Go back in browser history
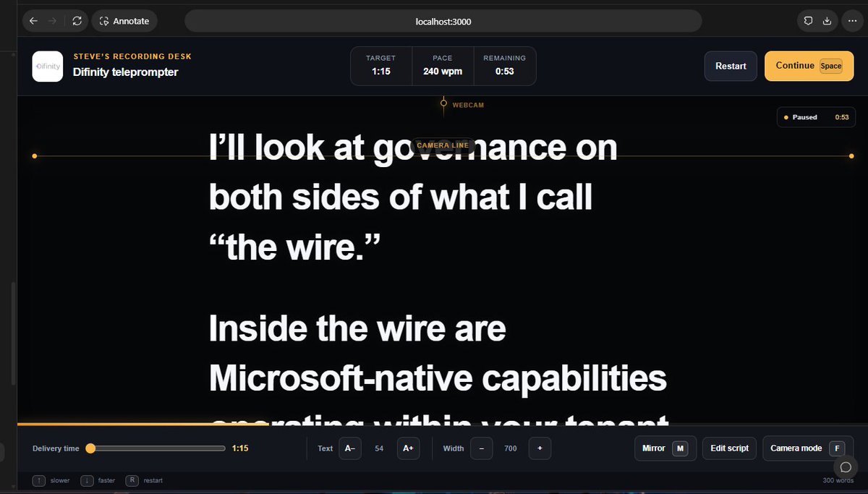 pos(33,21)
